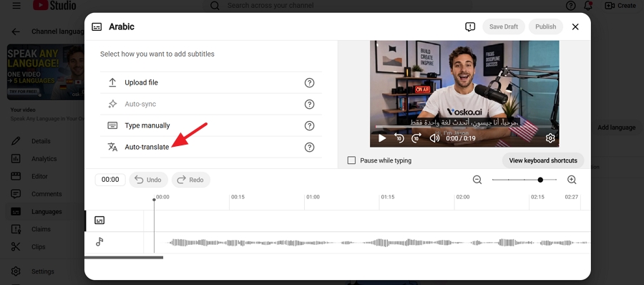Open help for Auto-sync

pos(309,104)
